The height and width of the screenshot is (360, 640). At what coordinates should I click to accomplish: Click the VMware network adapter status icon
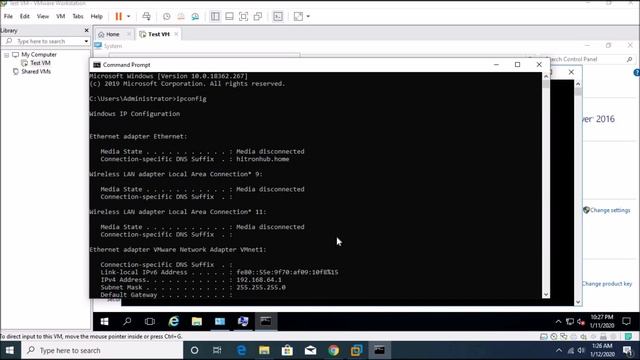click(x=564, y=337)
